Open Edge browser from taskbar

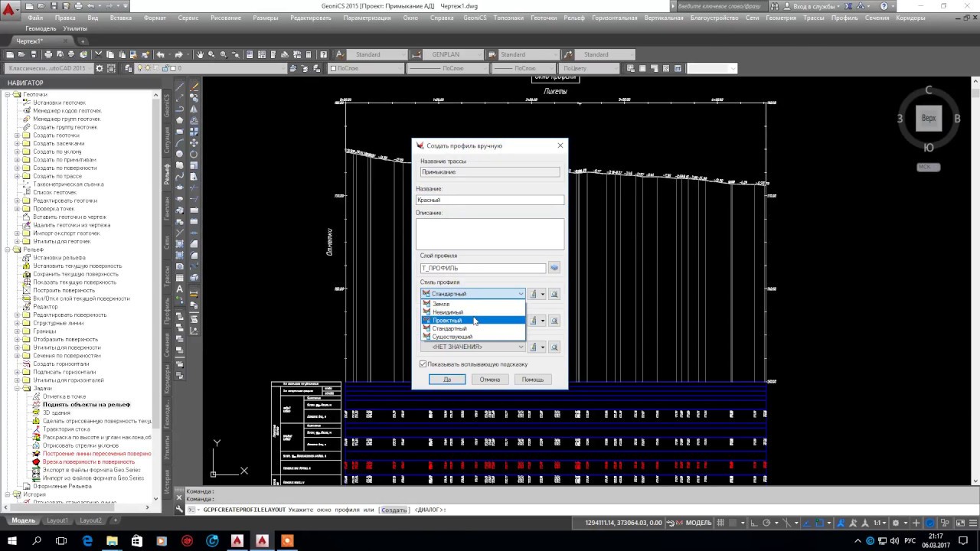(87, 541)
